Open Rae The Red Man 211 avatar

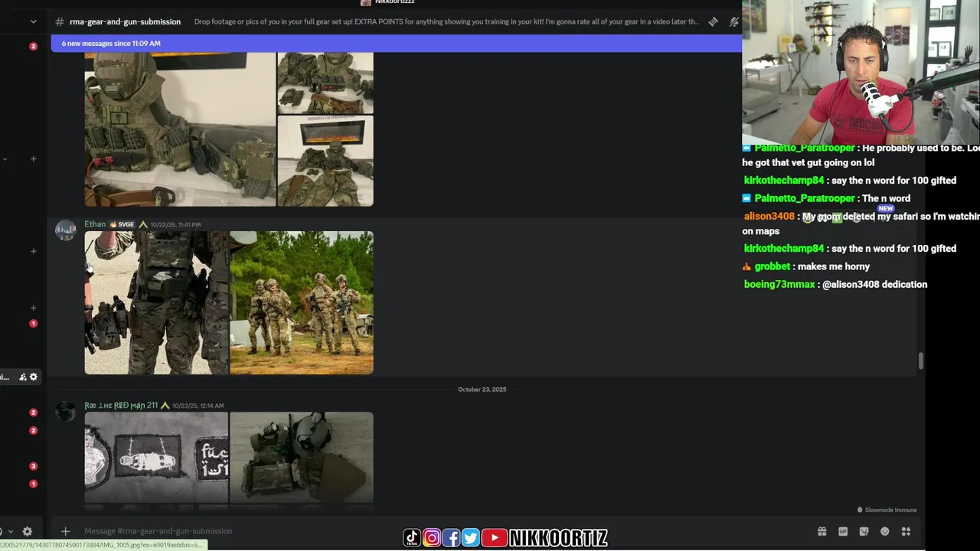point(66,411)
